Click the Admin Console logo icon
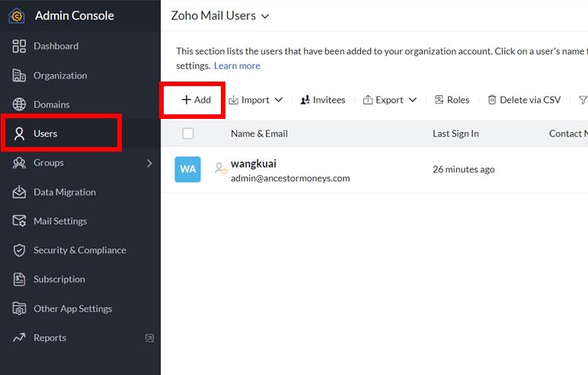 [17, 16]
